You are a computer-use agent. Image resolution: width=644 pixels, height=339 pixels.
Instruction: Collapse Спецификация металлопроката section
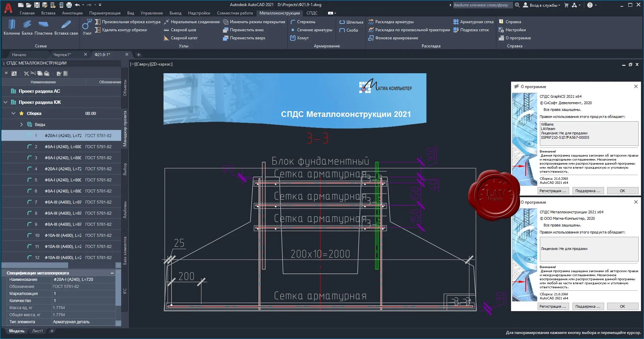(x=112, y=273)
